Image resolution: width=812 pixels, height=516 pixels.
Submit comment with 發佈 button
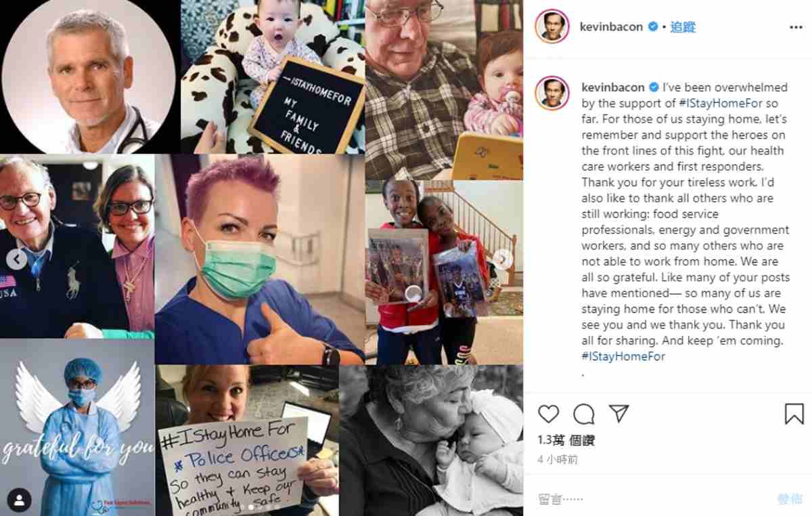(790, 499)
